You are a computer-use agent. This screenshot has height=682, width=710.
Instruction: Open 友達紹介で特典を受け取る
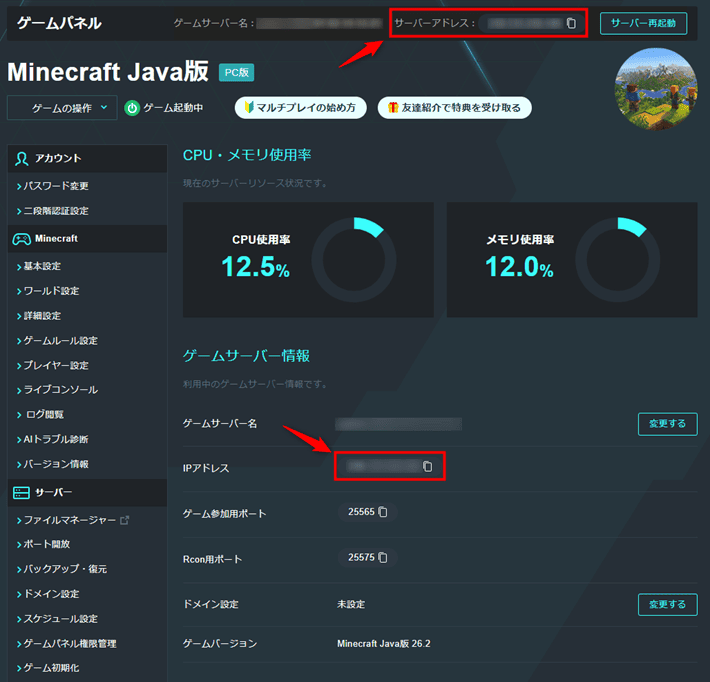tap(455, 108)
